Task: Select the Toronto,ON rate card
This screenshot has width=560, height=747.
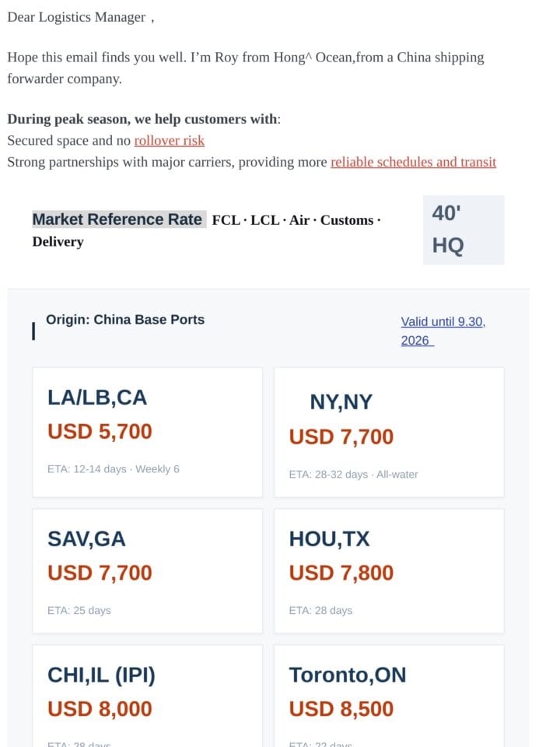Action: 389,696
